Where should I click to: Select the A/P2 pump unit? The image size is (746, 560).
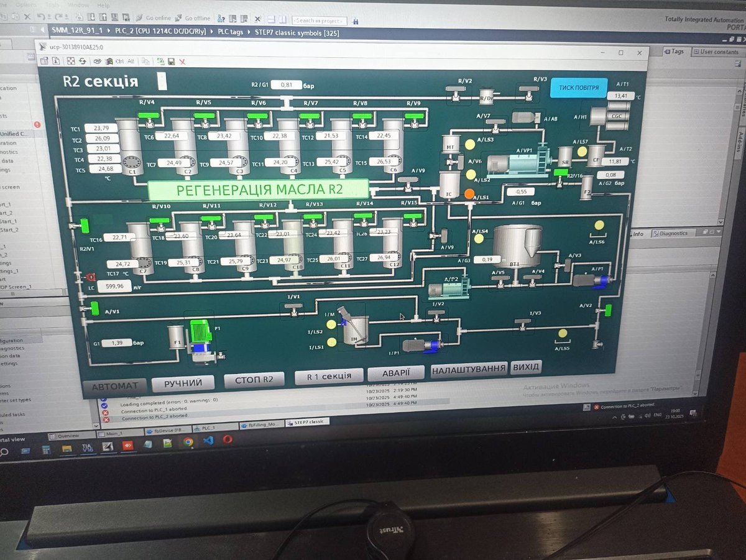[x=449, y=288]
